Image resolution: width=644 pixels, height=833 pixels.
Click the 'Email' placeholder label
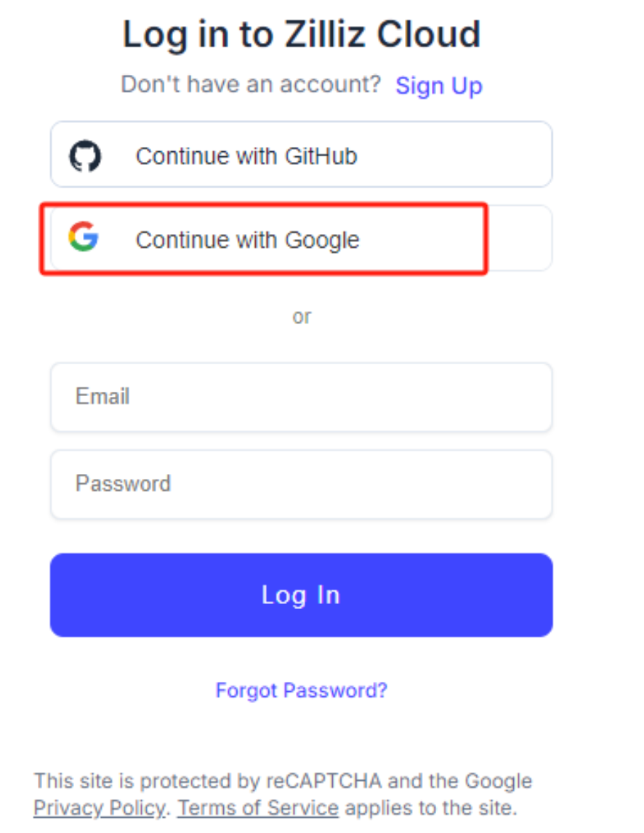102,397
